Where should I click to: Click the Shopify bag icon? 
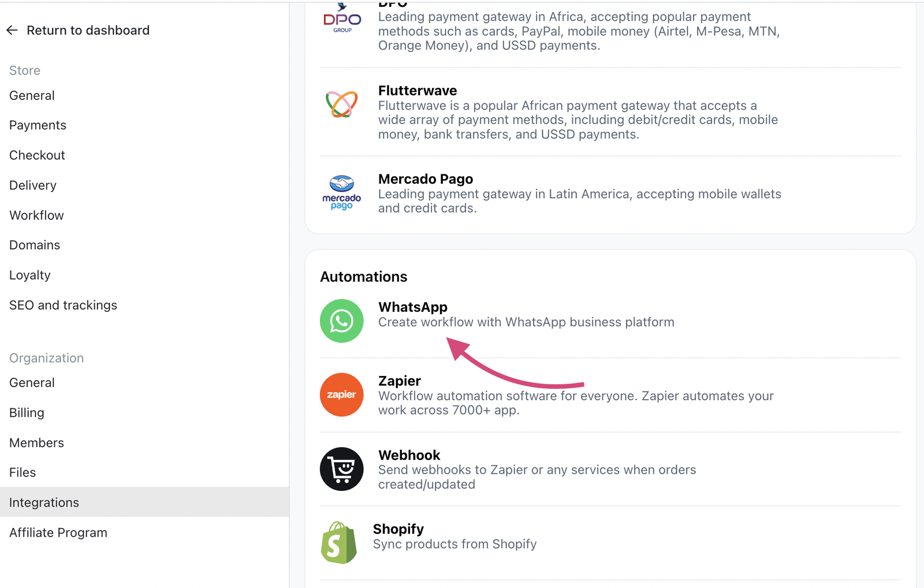339,542
